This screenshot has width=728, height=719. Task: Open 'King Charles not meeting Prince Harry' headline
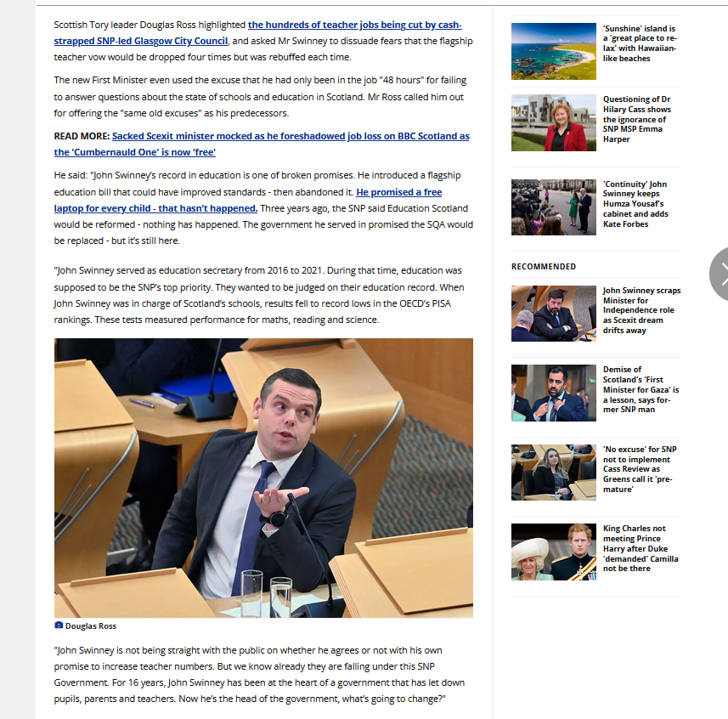pyautogui.click(x=641, y=548)
